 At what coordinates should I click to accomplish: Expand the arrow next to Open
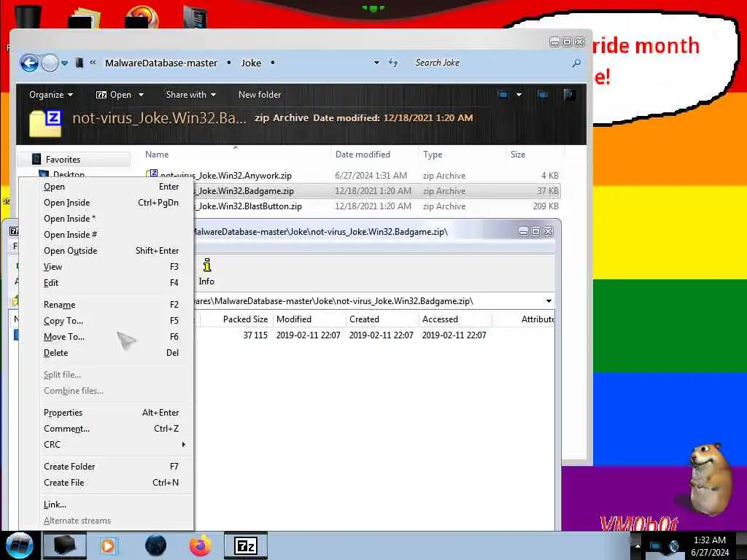coord(141,95)
